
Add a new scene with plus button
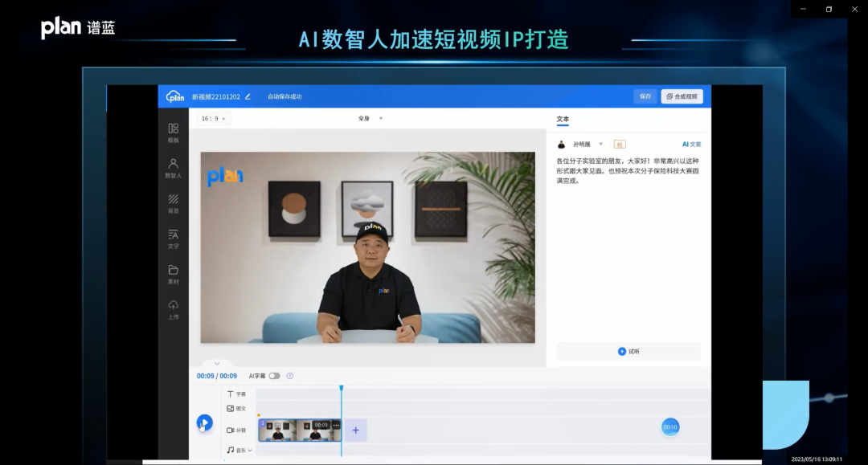(x=356, y=430)
